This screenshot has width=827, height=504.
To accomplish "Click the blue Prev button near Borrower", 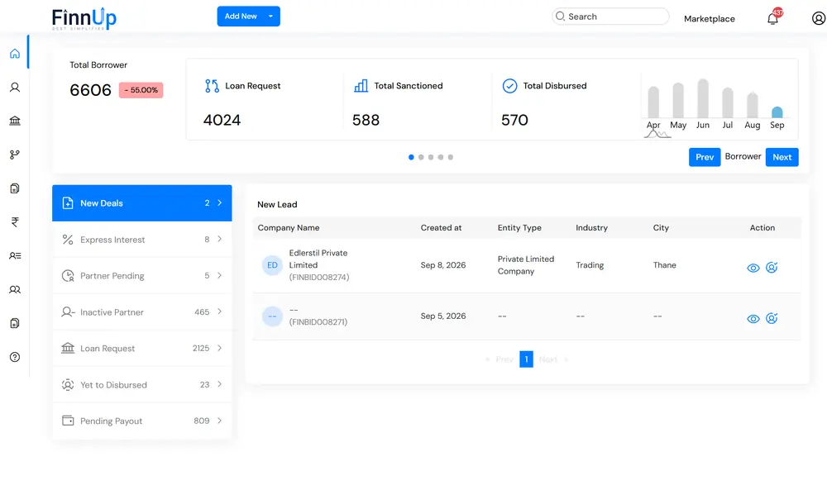I will pyautogui.click(x=705, y=157).
